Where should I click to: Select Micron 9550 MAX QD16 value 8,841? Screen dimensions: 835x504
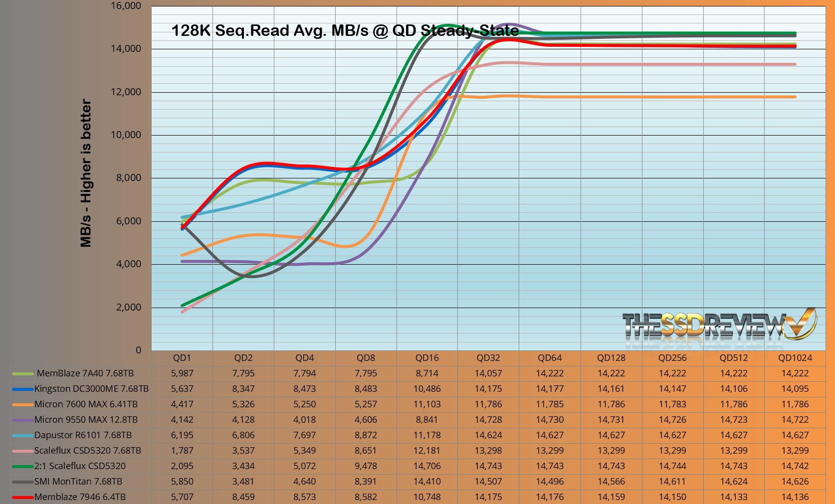pyautogui.click(x=427, y=420)
